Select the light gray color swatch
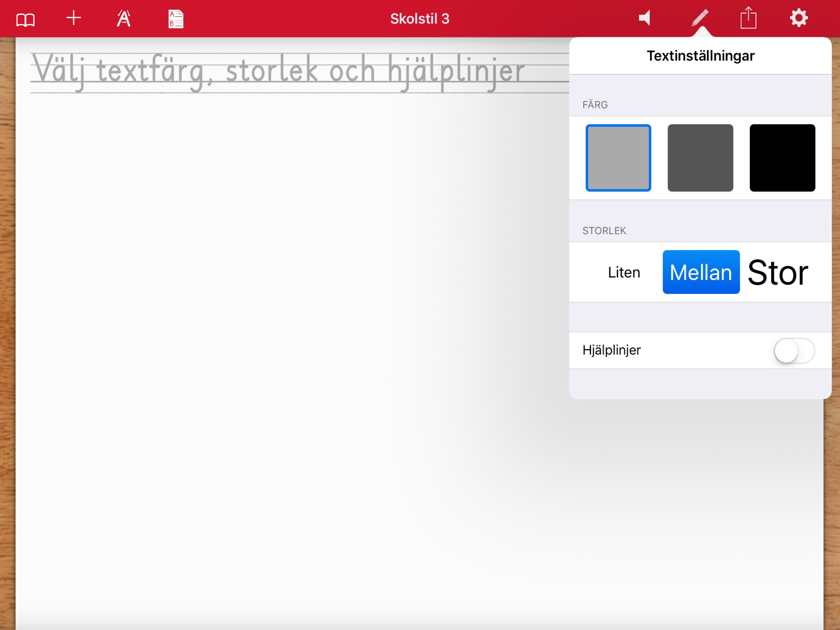 coord(618,158)
